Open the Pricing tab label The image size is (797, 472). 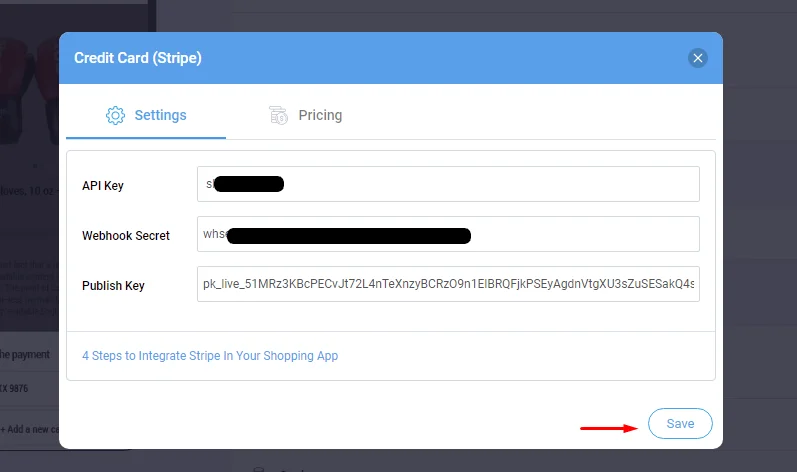(x=320, y=115)
